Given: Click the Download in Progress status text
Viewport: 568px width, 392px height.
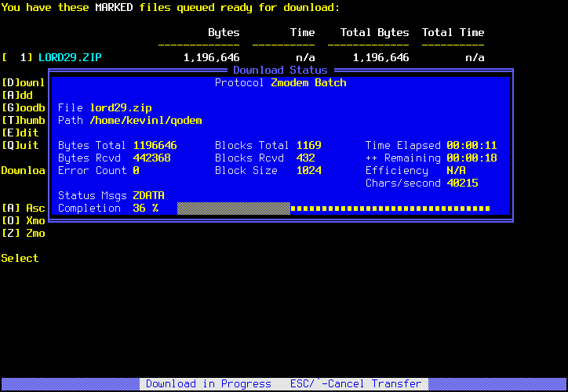Looking at the screenshot, I should [x=208, y=383].
